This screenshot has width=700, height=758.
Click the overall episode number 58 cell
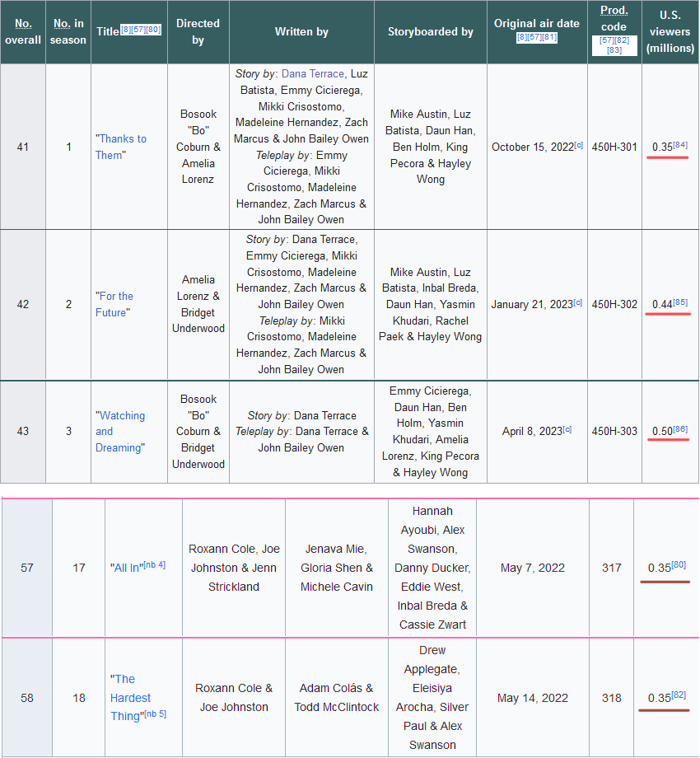coord(27,698)
